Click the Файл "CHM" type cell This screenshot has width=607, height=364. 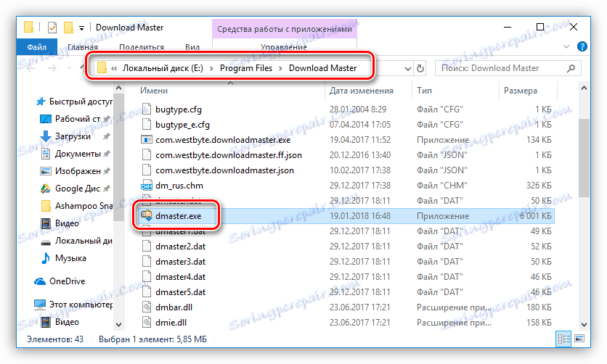tap(441, 186)
